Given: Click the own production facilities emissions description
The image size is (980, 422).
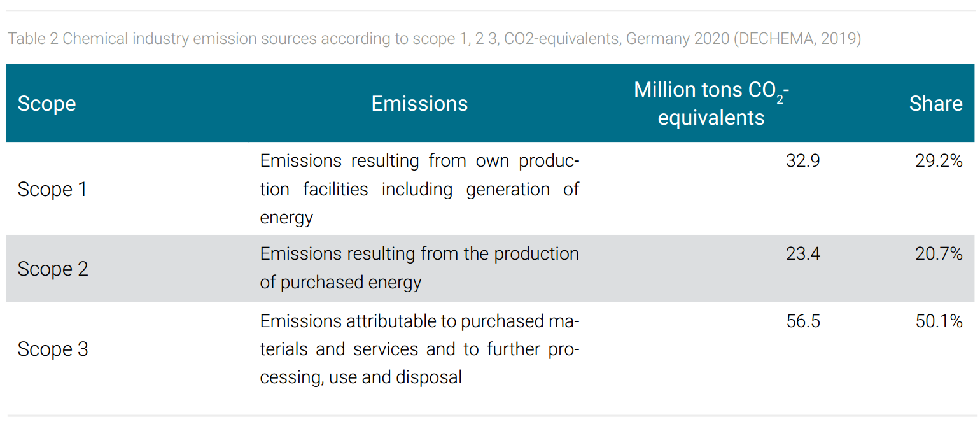Looking at the screenshot, I should 419,189.
